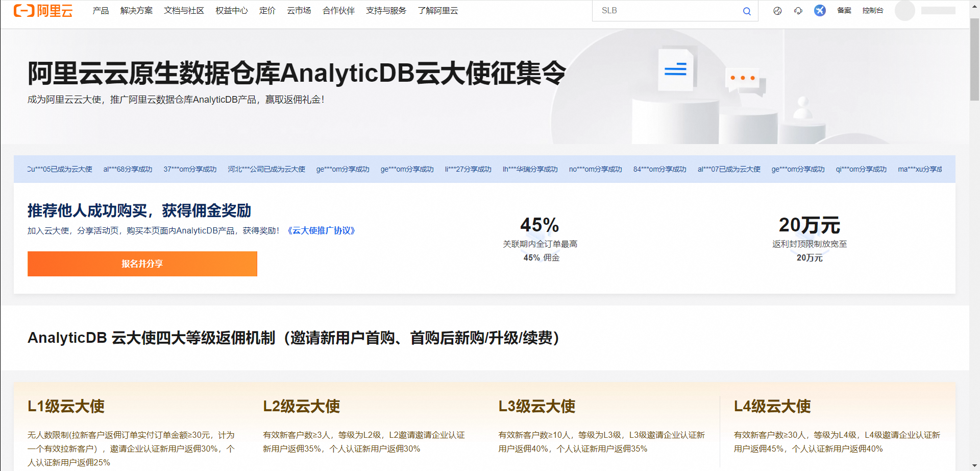Click the blue round assistant icon

pyautogui.click(x=820, y=11)
